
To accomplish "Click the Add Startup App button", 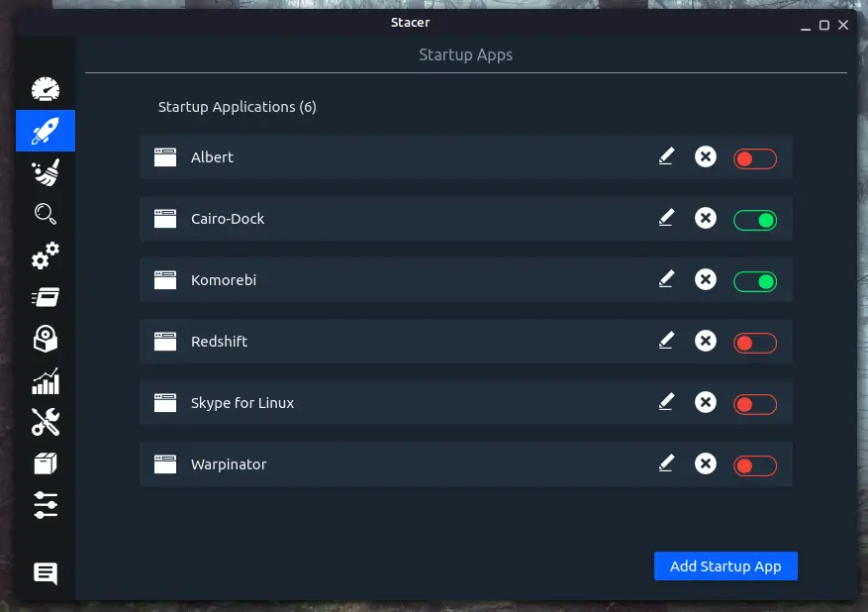I will [725, 566].
